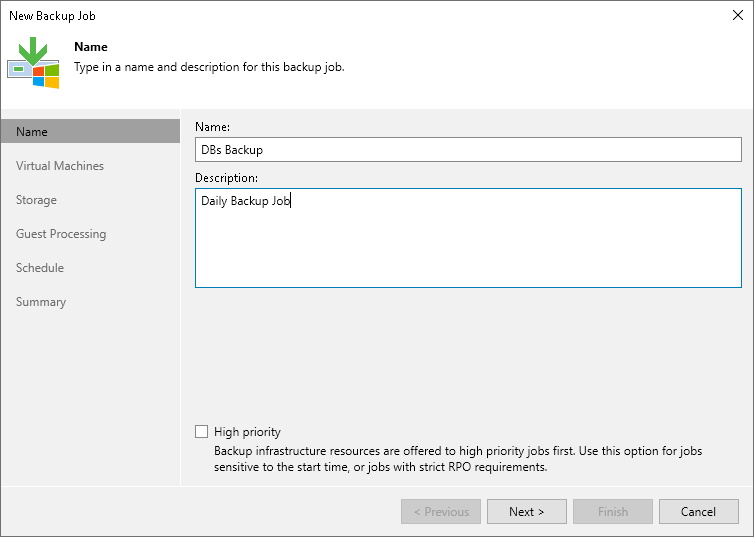Click the disabled Finish button
Viewport: 754px width, 537px height.
coord(613,512)
